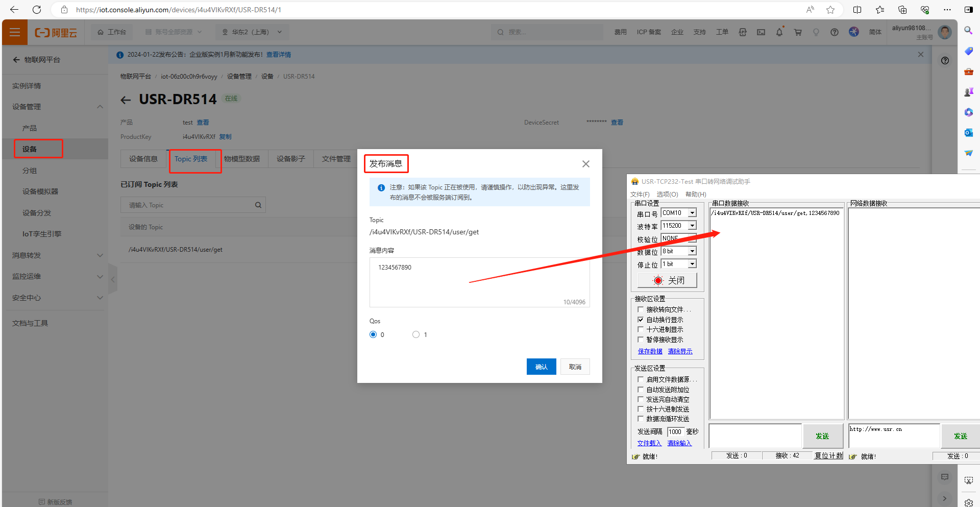Expand the region selector 华东2 (上海)
The image size is (980, 507).
tap(252, 32)
